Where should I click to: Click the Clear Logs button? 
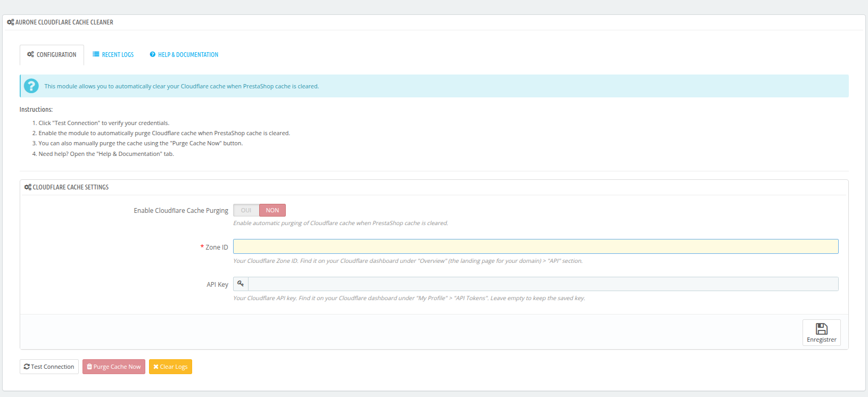coord(170,367)
